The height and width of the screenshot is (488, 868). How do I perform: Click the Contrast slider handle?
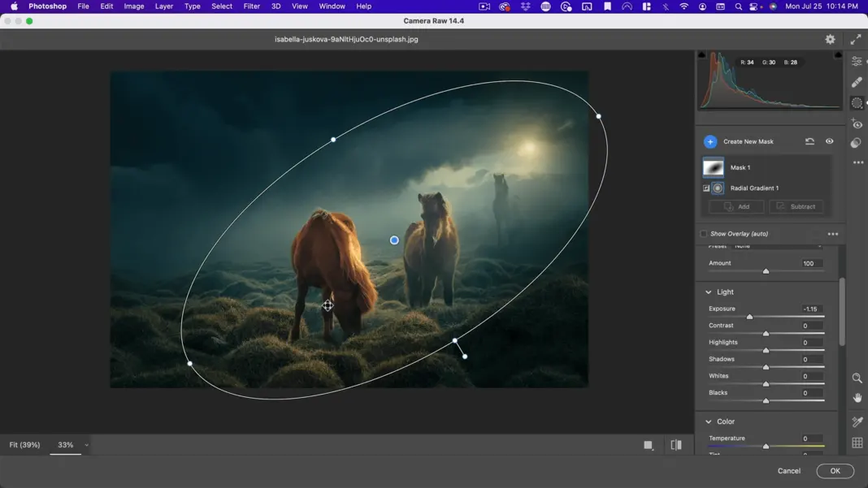pos(766,333)
